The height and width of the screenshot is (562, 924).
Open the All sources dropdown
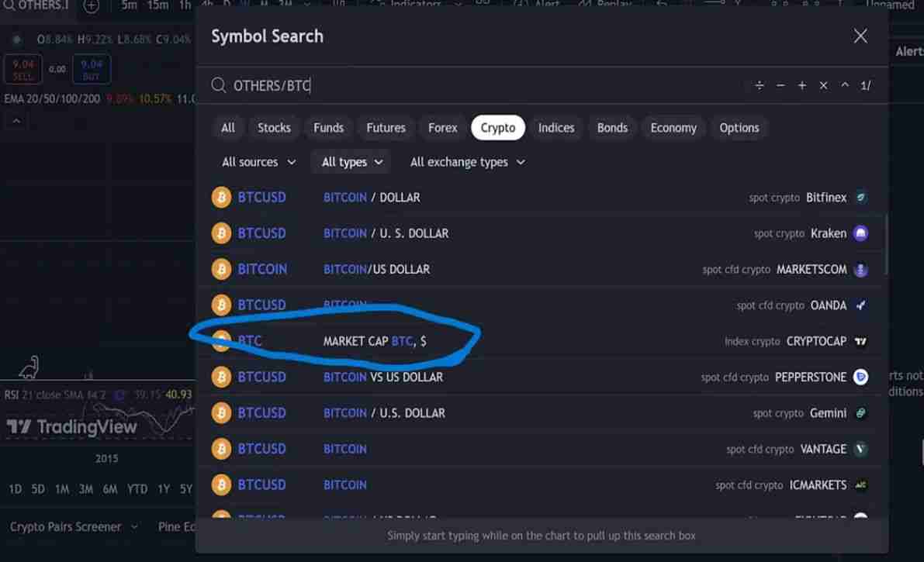coord(258,162)
